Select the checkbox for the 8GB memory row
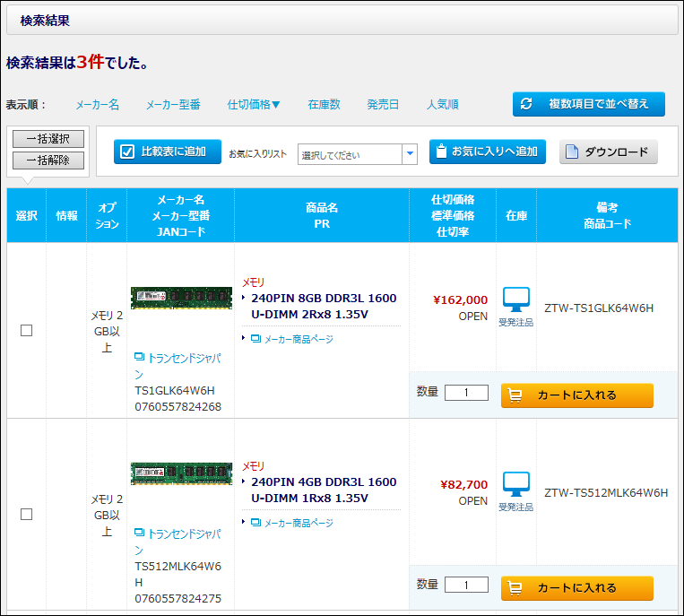 (27, 330)
